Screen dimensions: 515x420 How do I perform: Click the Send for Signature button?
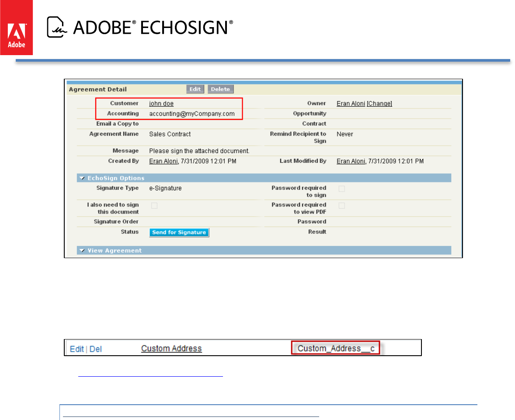pyautogui.click(x=179, y=232)
